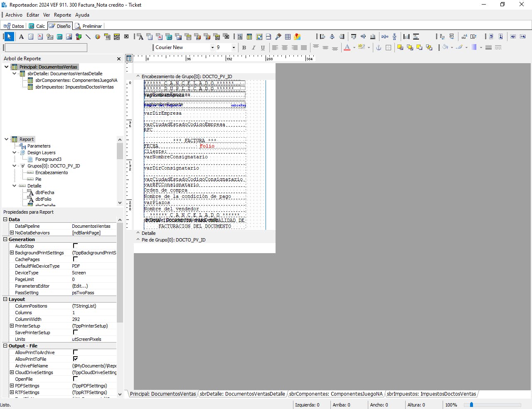This screenshot has width=532, height=409.
Task: Uncheck the AllowPrintToFile checkbox
Action: (75, 359)
